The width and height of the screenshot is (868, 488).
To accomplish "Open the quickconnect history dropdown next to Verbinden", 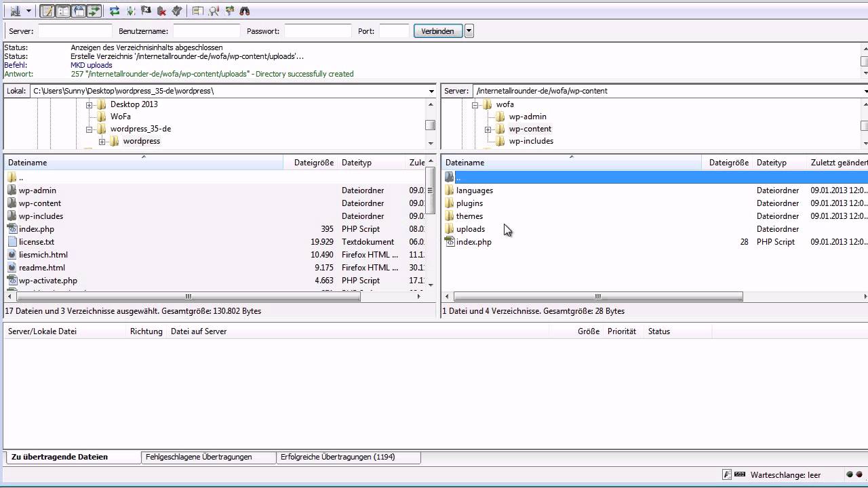I will (469, 31).
